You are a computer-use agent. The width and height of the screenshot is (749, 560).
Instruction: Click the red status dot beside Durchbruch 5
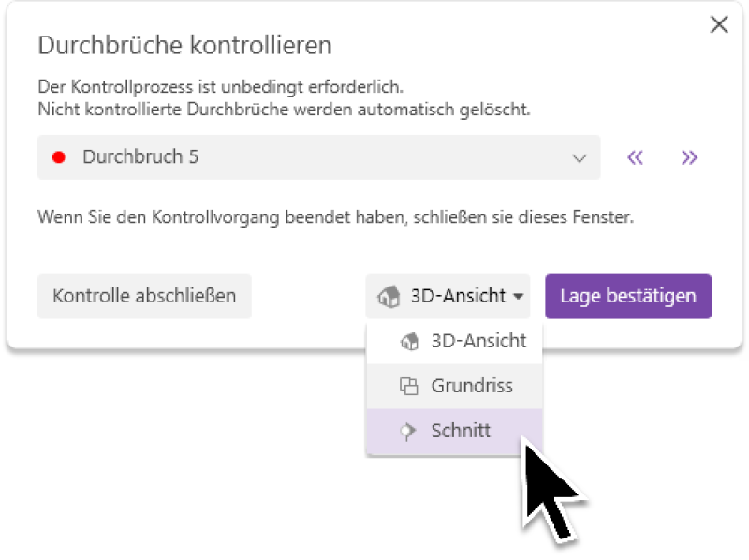pyautogui.click(x=59, y=157)
